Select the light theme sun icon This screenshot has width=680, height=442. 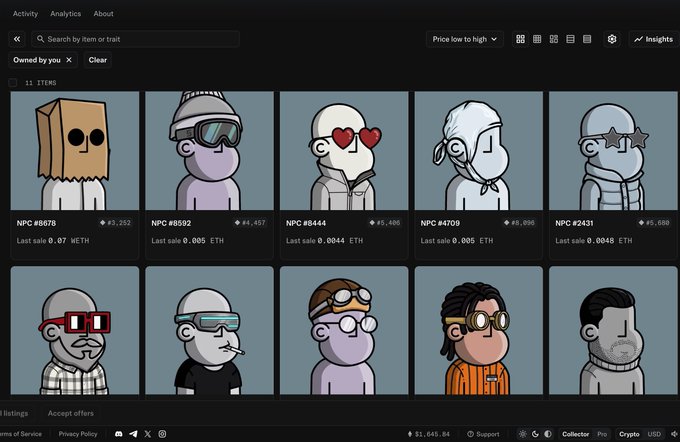click(x=523, y=434)
